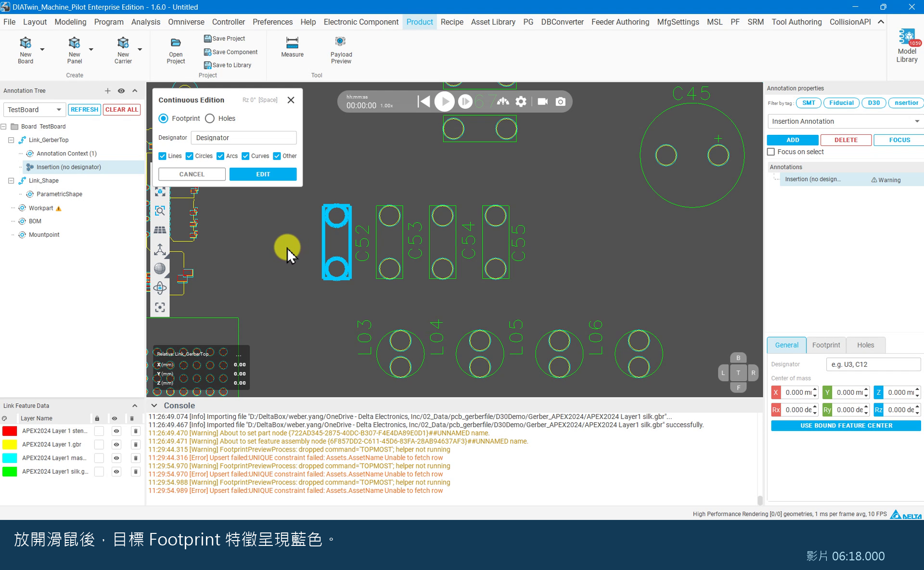Collapse the Link_GerberTop tree node

[11, 140]
